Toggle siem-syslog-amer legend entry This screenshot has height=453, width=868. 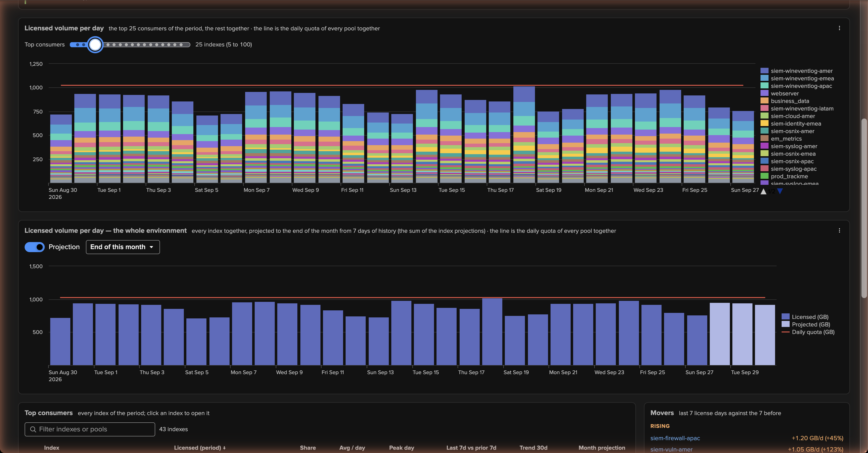(x=789, y=146)
